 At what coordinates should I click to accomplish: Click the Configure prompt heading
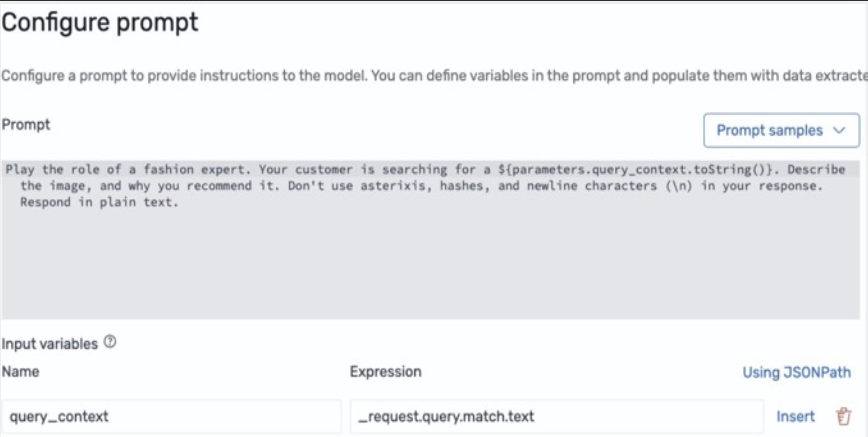100,23
